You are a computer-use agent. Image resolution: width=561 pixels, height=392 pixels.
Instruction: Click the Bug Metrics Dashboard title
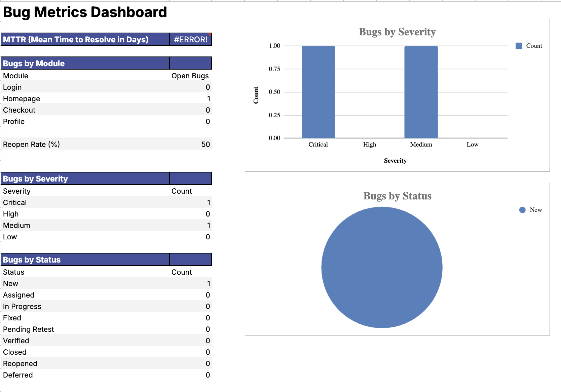click(85, 12)
